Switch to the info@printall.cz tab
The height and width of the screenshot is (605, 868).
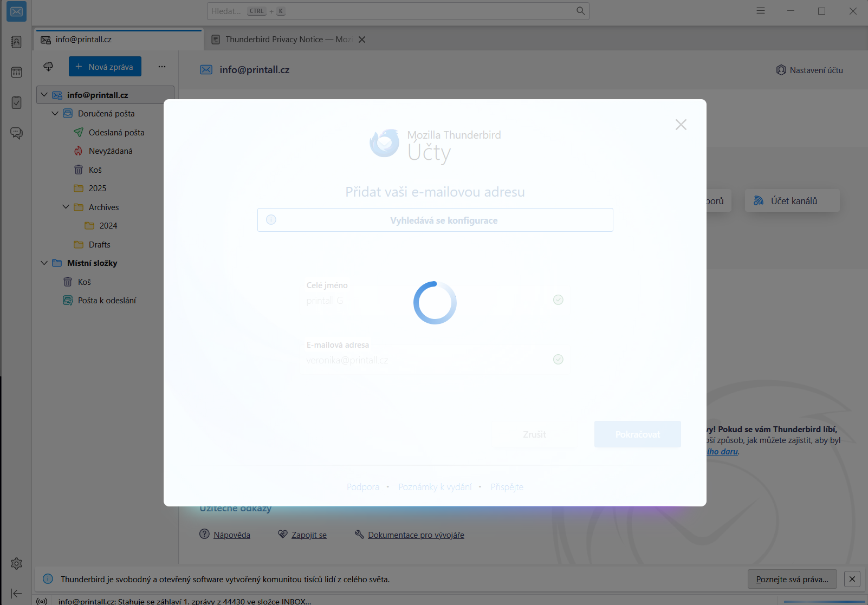[x=119, y=40]
